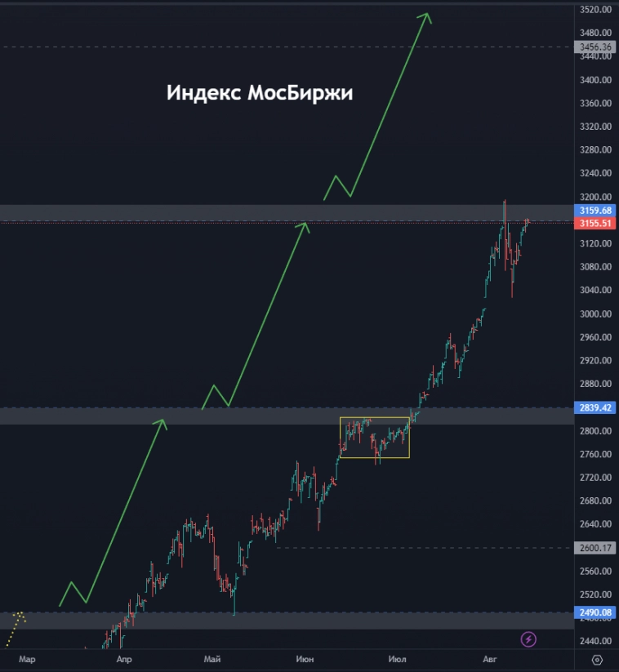Open chart settings gear icon
Viewport: 619px width, 672px height.
click(597, 660)
